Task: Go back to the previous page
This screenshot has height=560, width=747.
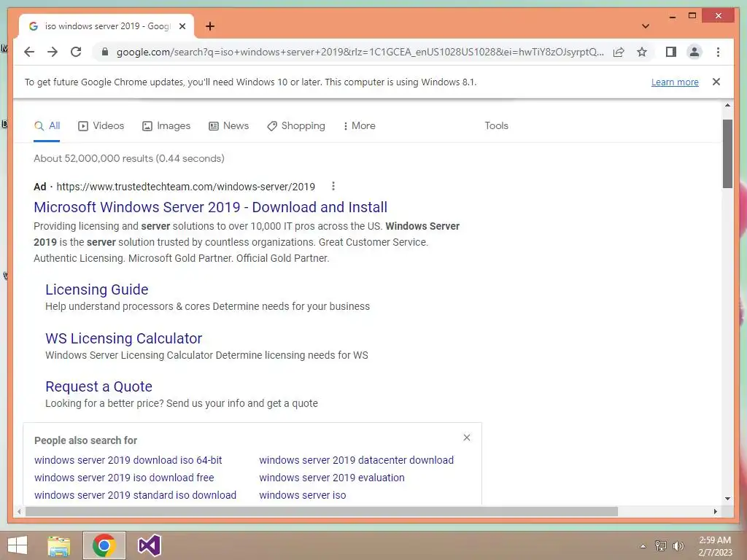Action: point(29,52)
